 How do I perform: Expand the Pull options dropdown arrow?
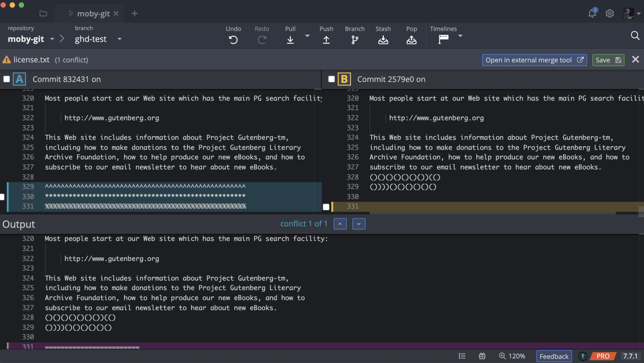tap(307, 36)
